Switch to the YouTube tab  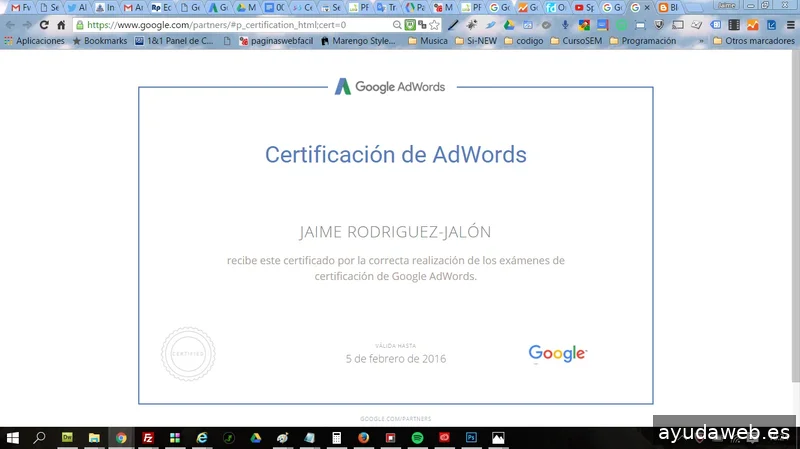[584, 8]
